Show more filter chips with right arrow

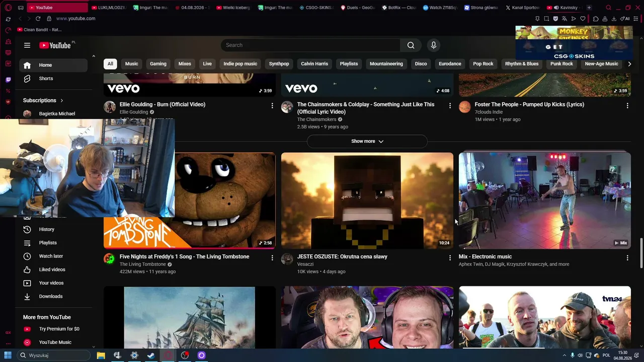[x=629, y=64]
